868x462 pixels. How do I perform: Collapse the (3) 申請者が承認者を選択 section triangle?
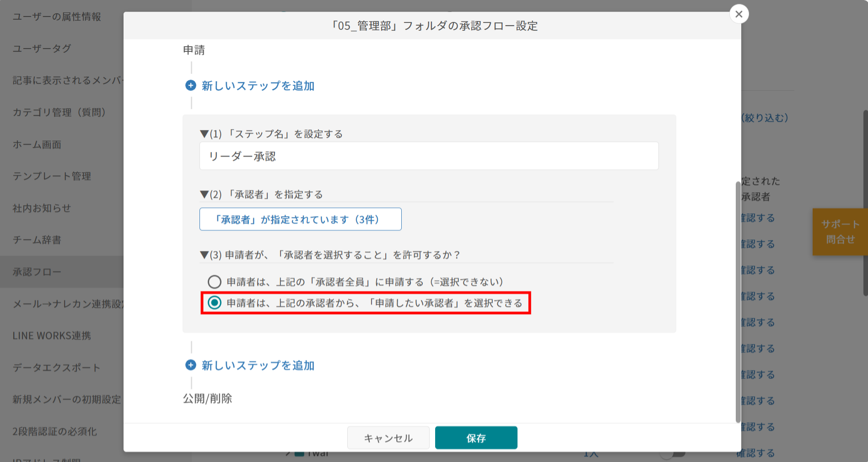coord(204,255)
